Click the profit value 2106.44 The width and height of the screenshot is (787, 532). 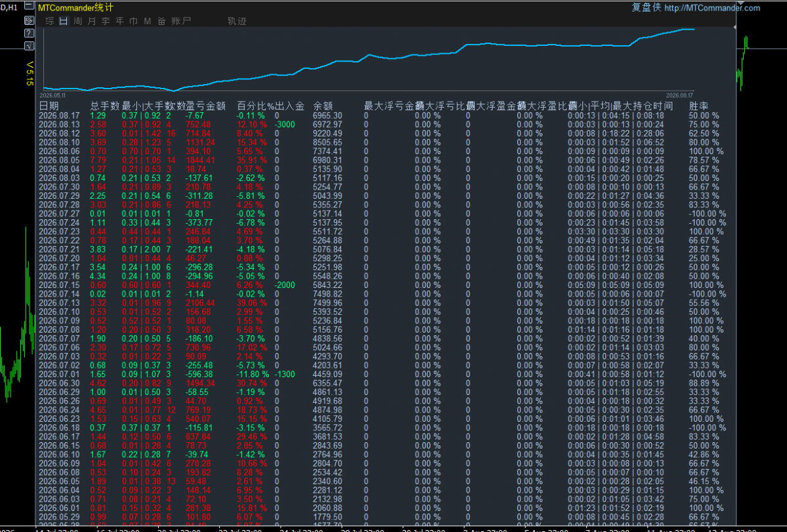[200, 303]
